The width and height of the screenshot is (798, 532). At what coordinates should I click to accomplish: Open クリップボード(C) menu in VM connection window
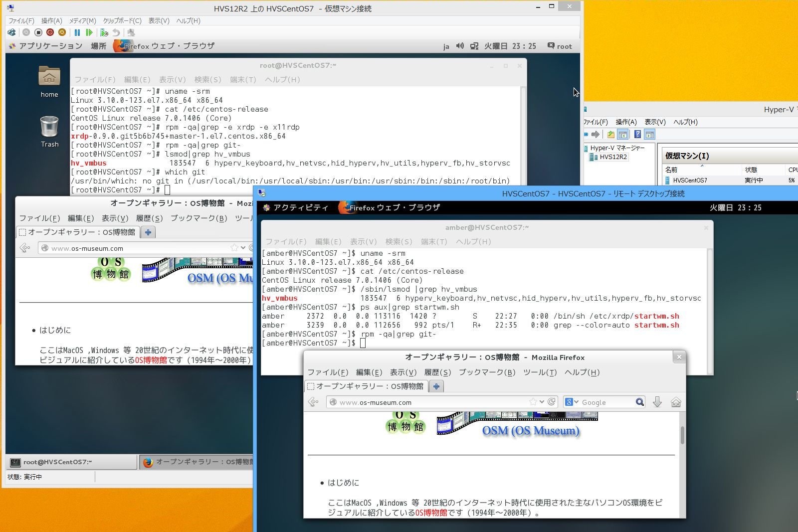(x=122, y=20)
